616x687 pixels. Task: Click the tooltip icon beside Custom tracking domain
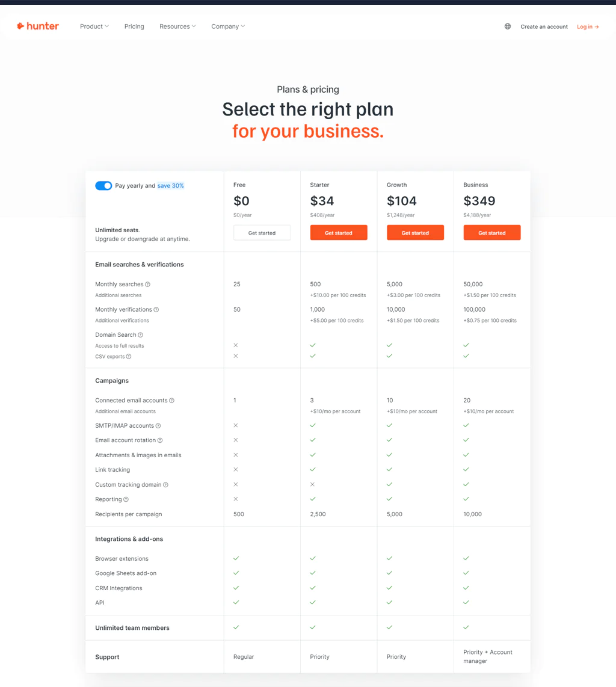166,484
